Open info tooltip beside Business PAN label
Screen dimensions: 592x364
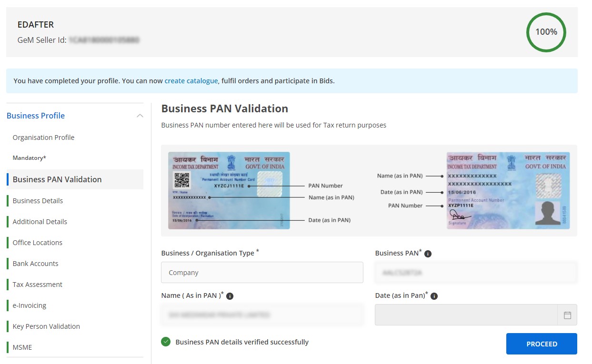click(427, 253)
